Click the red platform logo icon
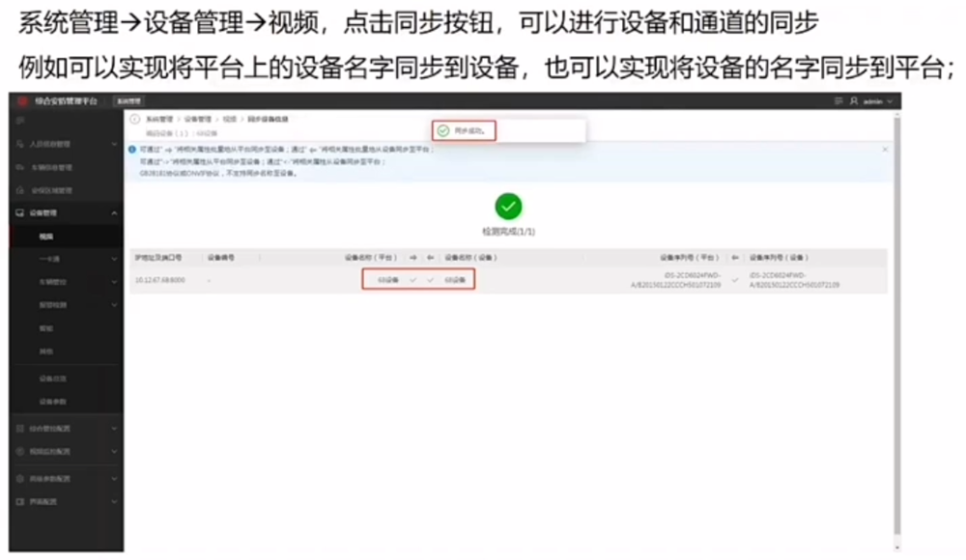The image size is (966, 560). 23,101
